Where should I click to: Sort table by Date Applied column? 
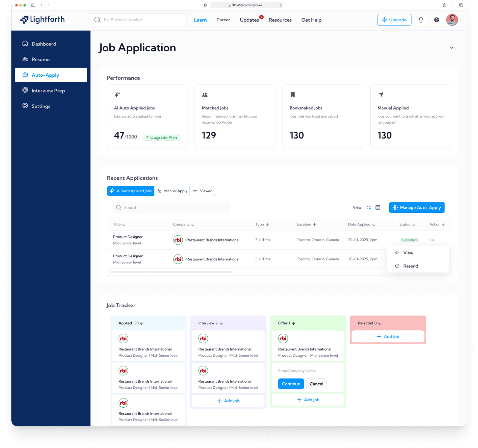(x=361, y=224)
